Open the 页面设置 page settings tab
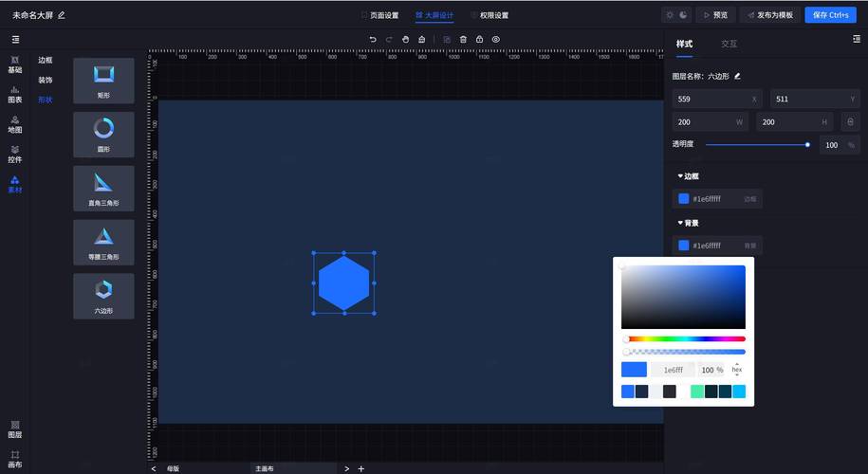868x474 pixels. click(379, 15)
